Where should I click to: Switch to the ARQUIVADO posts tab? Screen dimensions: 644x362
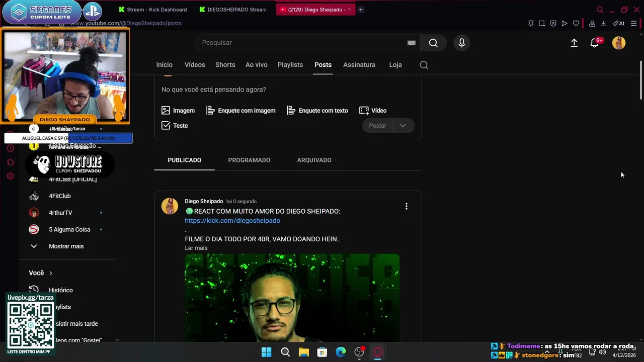[314, 160]
